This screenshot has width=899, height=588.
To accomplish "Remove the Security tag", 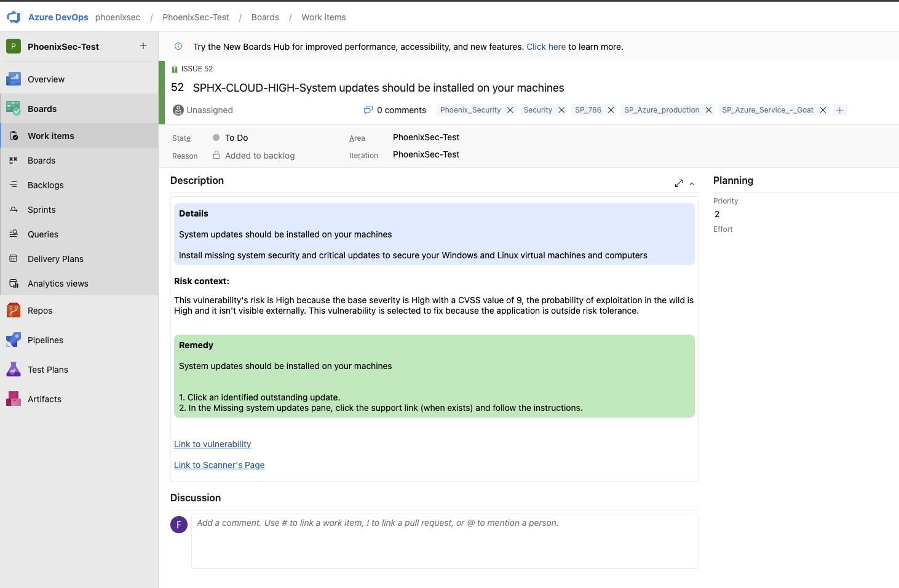I will click(x=561, y=110).
